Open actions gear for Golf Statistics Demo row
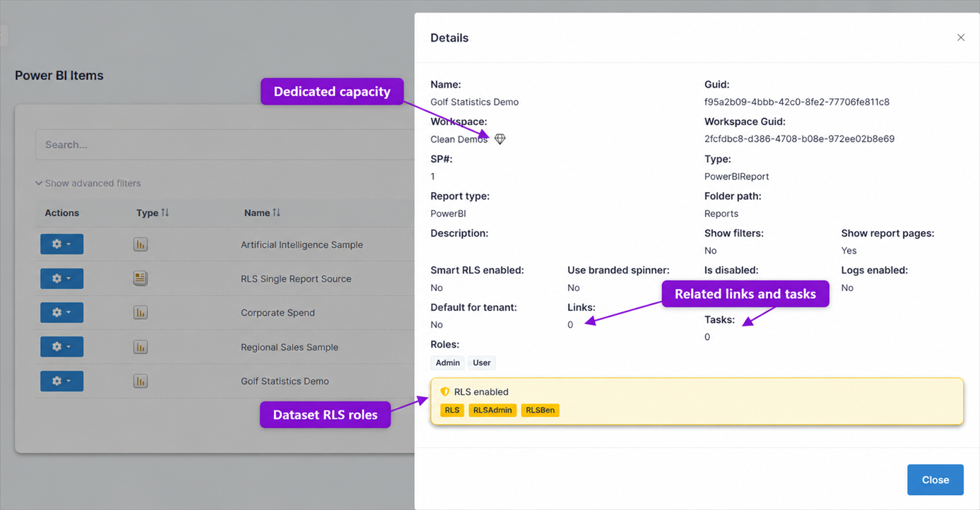Viewport: 980px width, 510px height. point(61,381)
